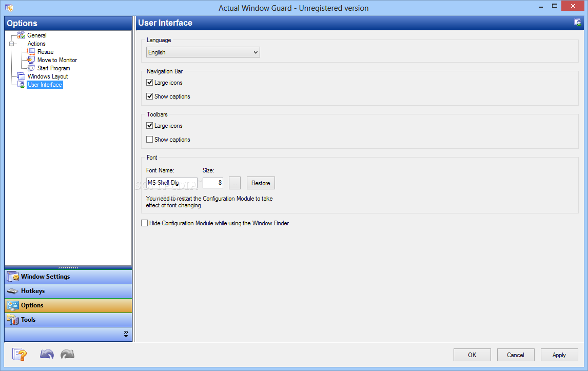Click the Hotkeys keyboard icon
Viewport: 588px width, 371px height.
[x=13, y=291]
